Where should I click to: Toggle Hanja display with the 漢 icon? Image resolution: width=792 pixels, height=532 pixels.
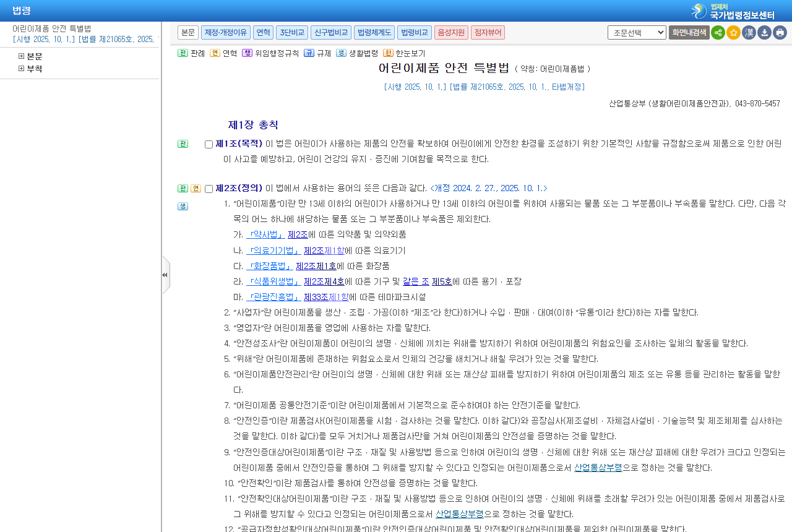(x=749, y=33)
